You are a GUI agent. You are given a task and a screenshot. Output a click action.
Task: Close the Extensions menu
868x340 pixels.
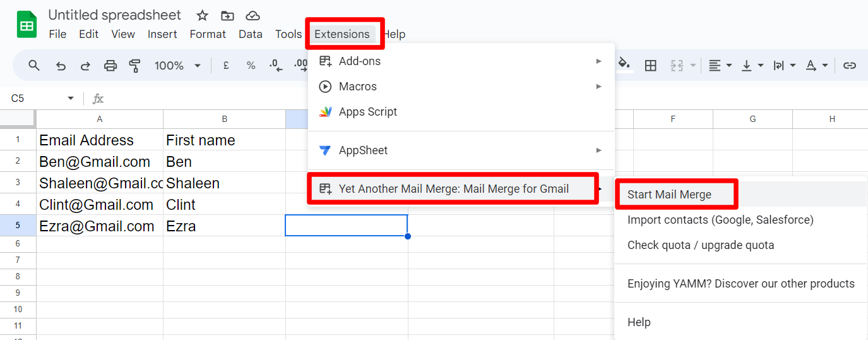pos(342,34)
